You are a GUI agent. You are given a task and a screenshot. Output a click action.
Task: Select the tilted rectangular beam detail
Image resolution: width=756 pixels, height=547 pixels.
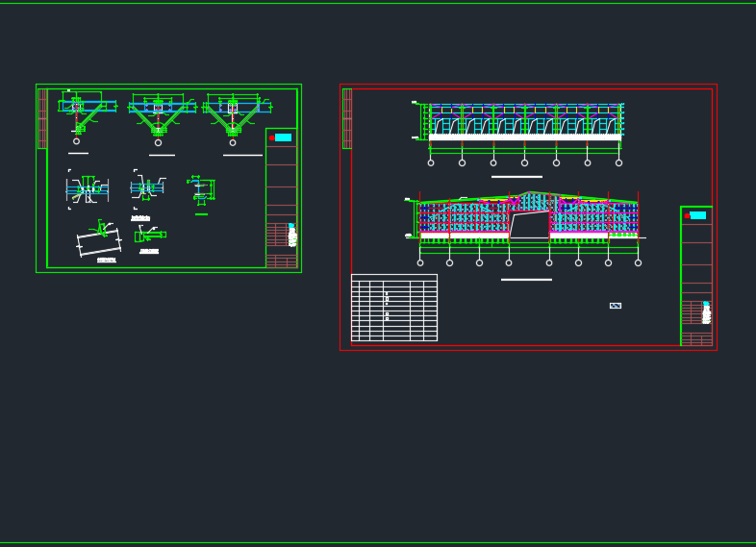coord(99,240)
